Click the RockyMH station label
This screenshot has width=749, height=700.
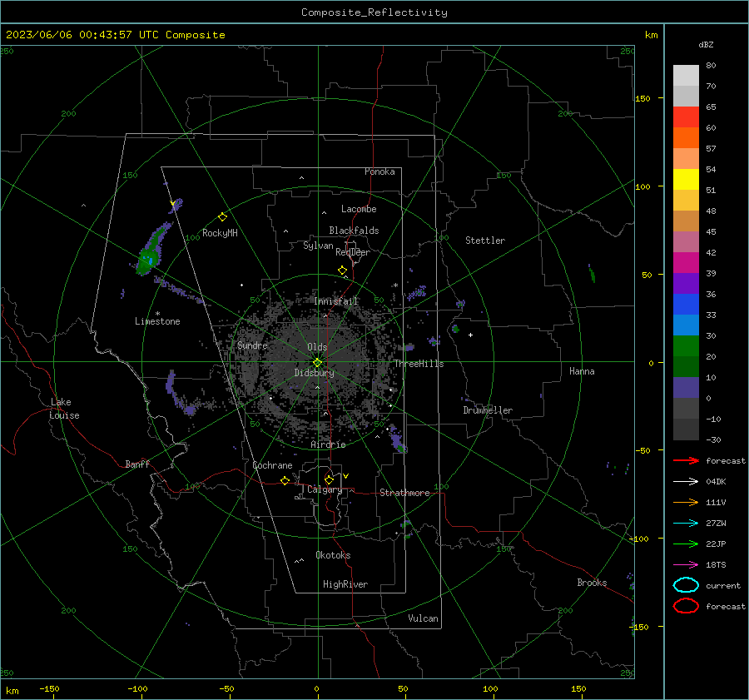pyautogui.click(x=220, y=233)
